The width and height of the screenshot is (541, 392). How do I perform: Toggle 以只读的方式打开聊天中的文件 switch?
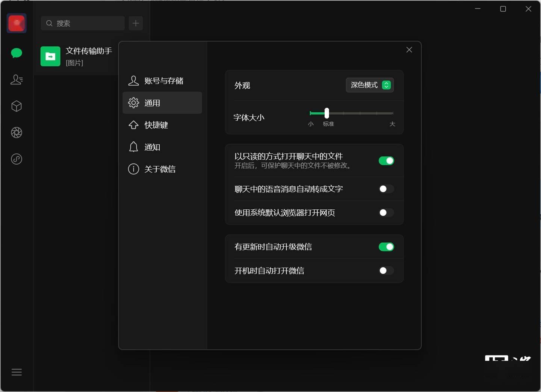[x=386, y=161]
